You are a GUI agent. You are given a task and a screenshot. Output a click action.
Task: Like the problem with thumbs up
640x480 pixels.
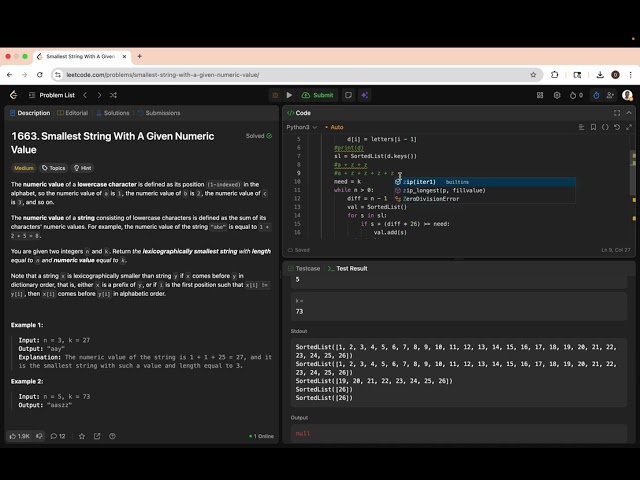pyautogui.click(x=20, y=436)
